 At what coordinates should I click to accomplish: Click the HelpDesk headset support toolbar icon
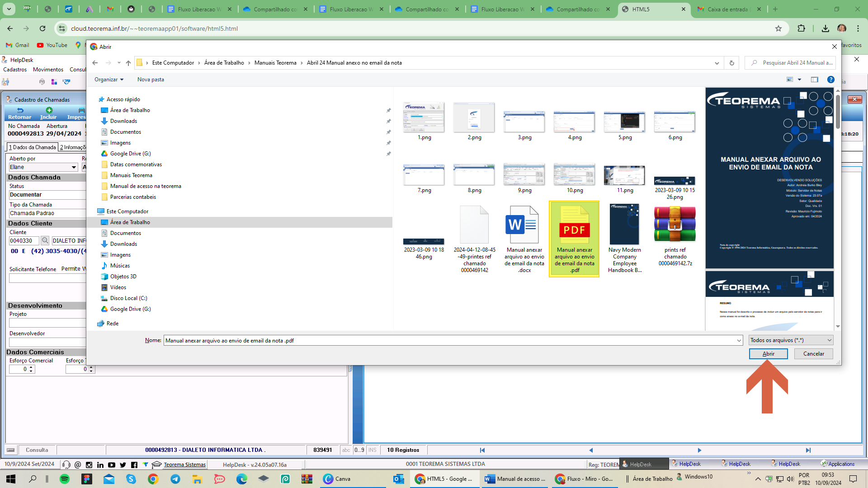[x=42, y=82]
